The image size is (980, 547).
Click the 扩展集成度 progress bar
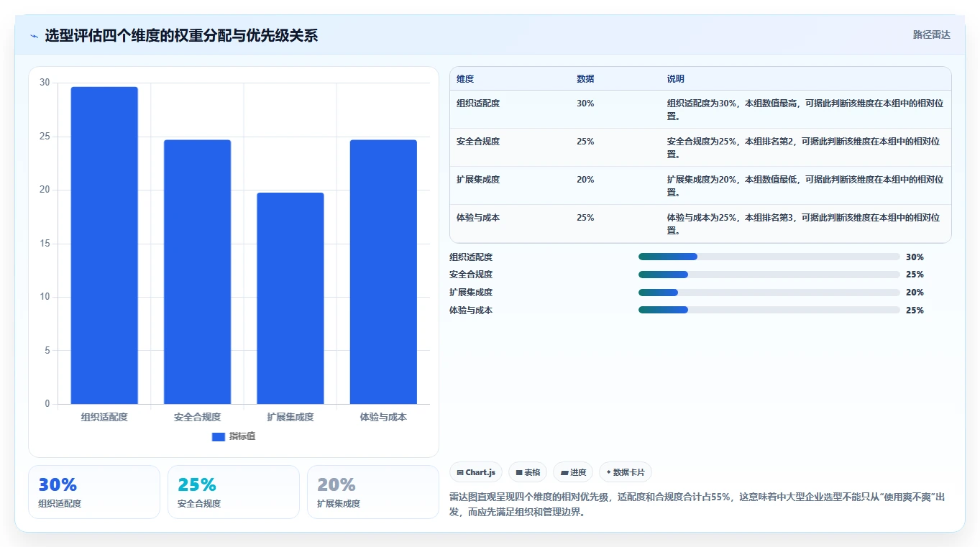tap(769, 293)
